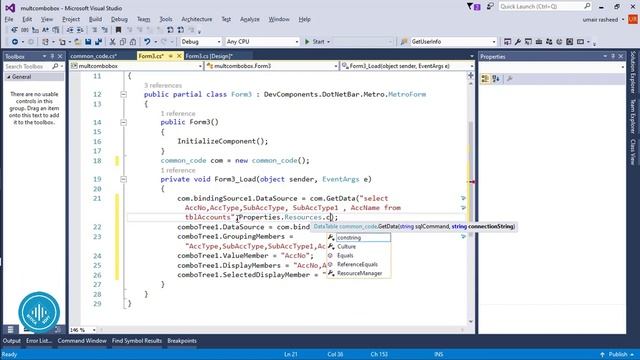Viewport: 640px width, 360px height.
Task: Open the Architecture menu
Action: [x=197, y=19]
